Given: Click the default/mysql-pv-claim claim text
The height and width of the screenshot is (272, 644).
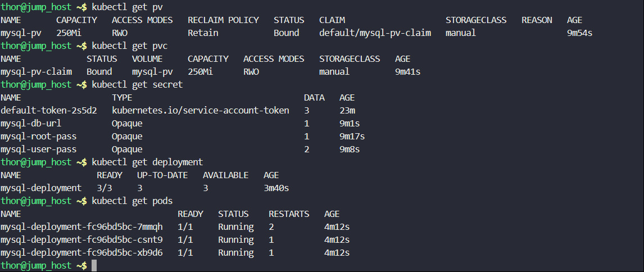Looking at the screenshot, I should coord(375,33).
